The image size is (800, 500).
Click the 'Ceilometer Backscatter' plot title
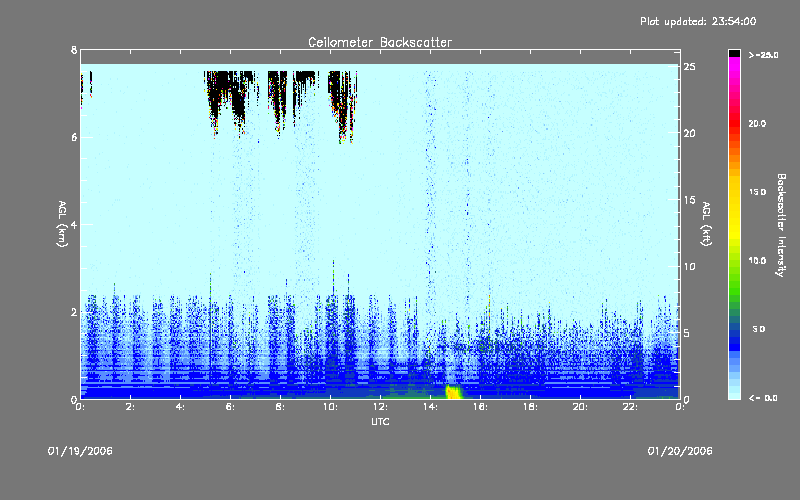point(380,42)
